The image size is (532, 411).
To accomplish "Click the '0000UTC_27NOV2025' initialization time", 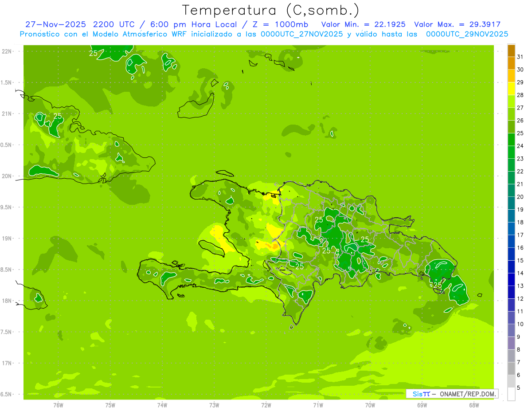I will click(302, 34).
